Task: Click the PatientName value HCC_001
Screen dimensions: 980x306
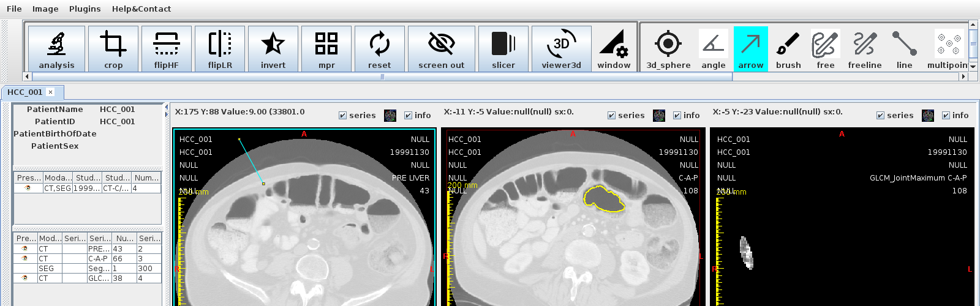Action: (x=117, y=110)
